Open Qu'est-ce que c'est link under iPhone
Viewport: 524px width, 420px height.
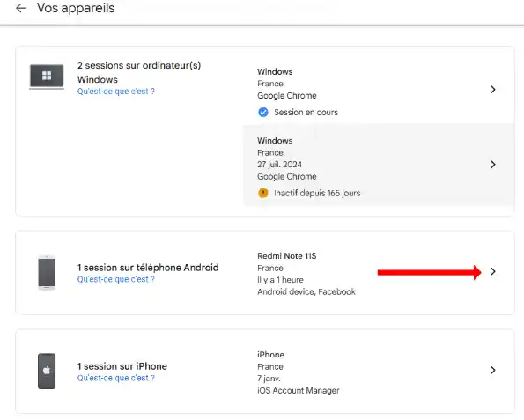point(116,378)
